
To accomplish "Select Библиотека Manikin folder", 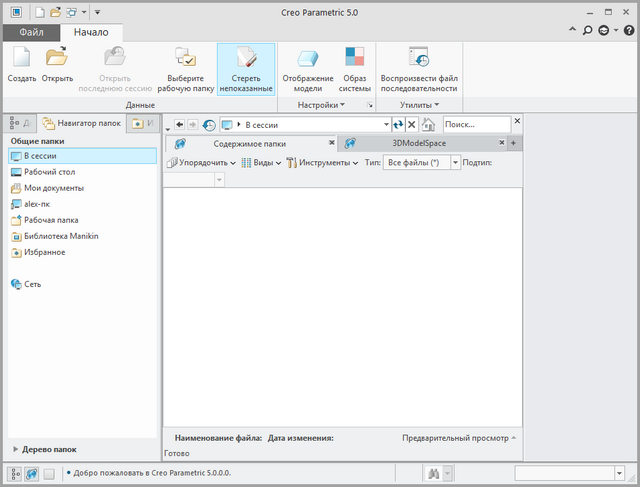I will pos(61,236).
